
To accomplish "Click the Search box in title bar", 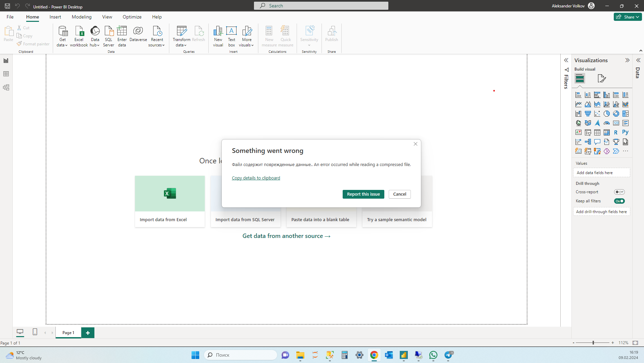I will (321, 6).
